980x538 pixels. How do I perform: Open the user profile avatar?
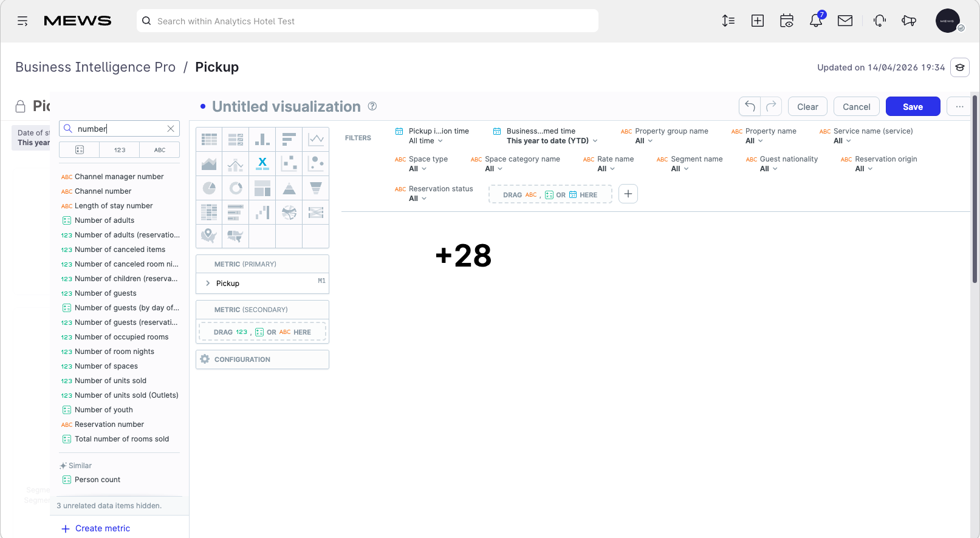pos(948,21)
